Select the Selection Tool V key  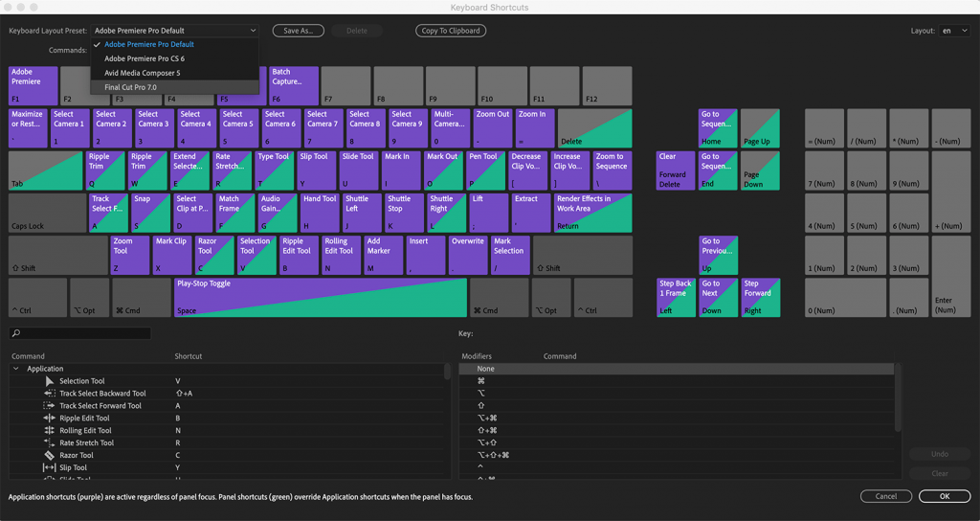click(256, 255)
